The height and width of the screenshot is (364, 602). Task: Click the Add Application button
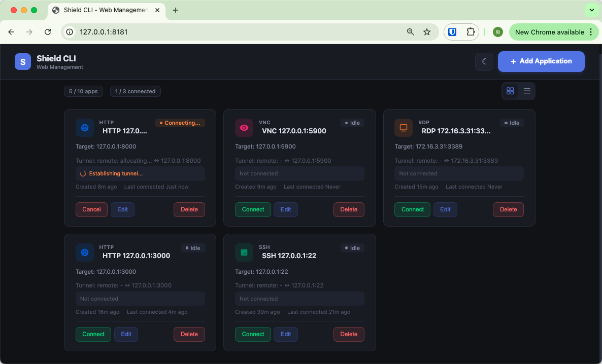(x=541, y=61)
